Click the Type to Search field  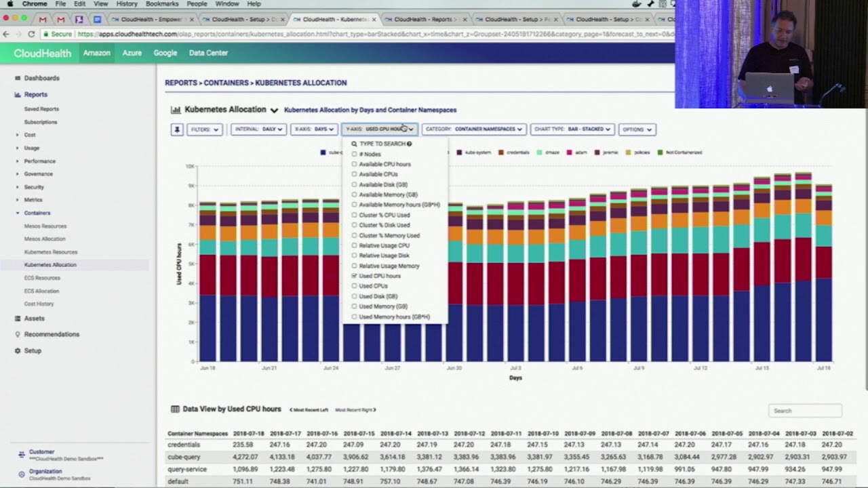[383, 144]
